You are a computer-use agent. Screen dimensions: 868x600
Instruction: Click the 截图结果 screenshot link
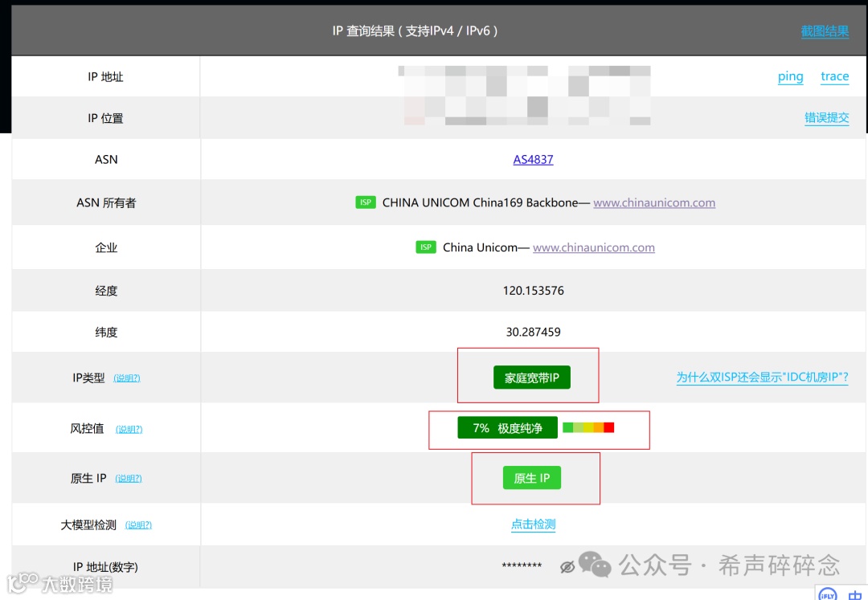point(825,31)
